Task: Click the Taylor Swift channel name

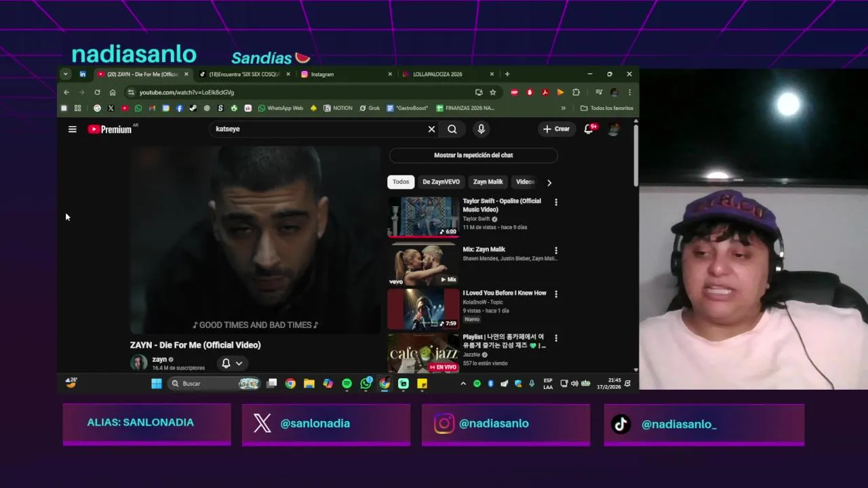Action: pyautogui.click(x=476, y=219)
